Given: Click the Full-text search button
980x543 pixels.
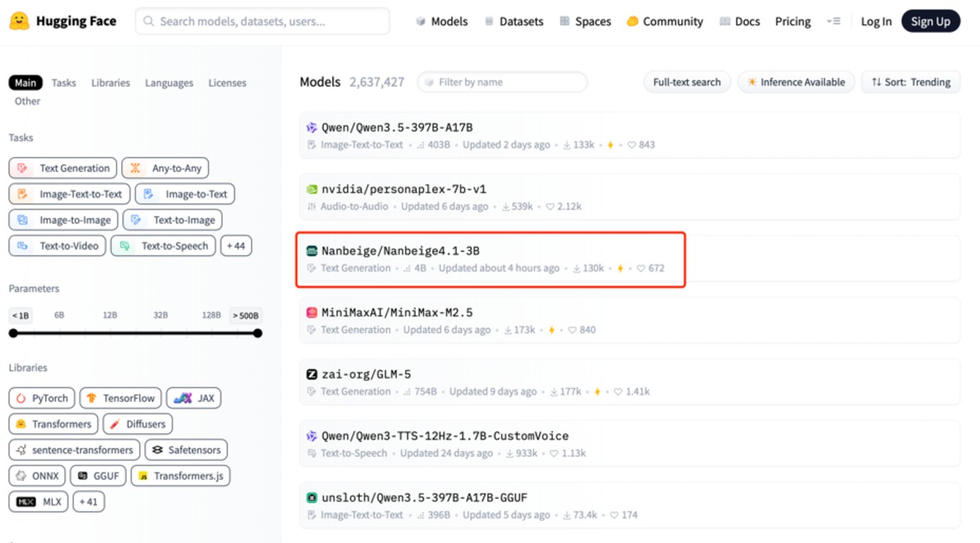Looking at the screenshot, I should [x=687, y=82].
